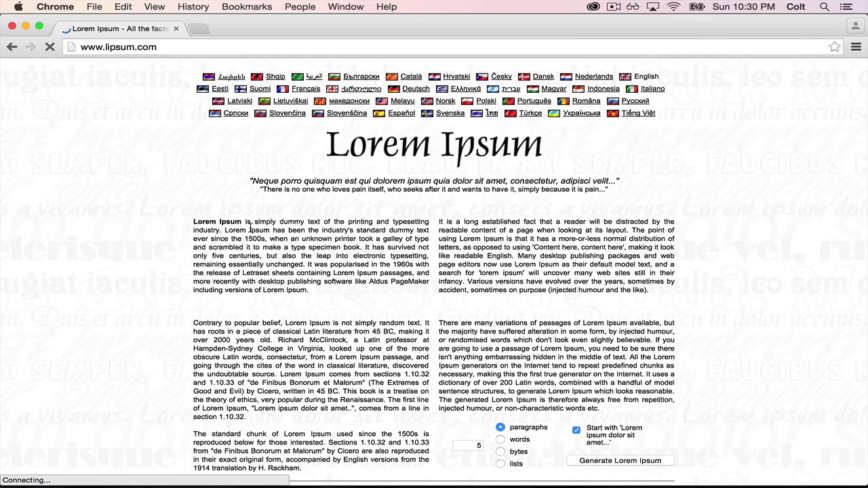Screen dimensions: 868x488
Task: Open the battery status icon
Action: (x=696, y=7)
